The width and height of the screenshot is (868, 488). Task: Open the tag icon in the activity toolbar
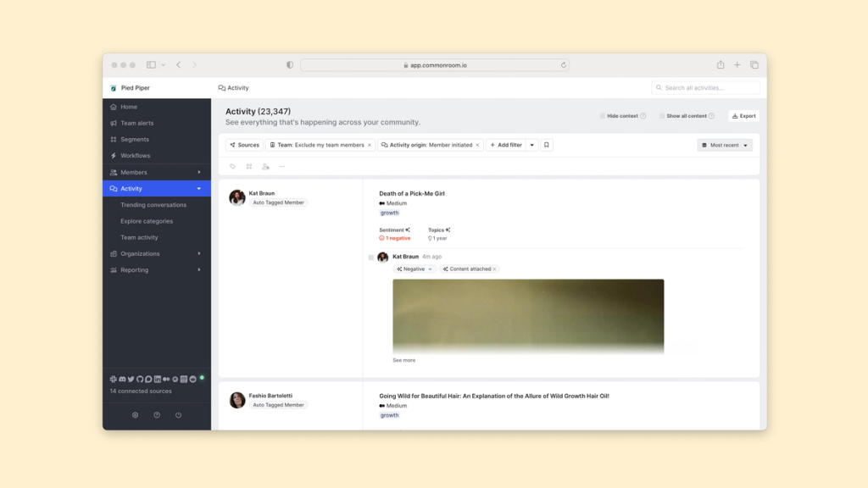click(x=232, y=166)
